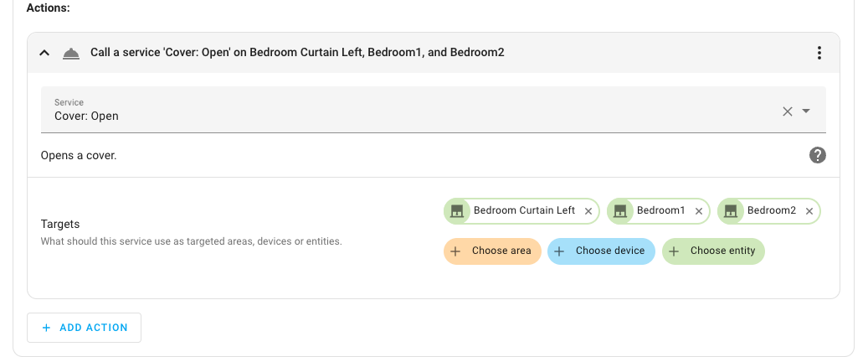Click the Bedroom1 cover icon
Viewport: 868px width, 357px height.
coord(620,211)
